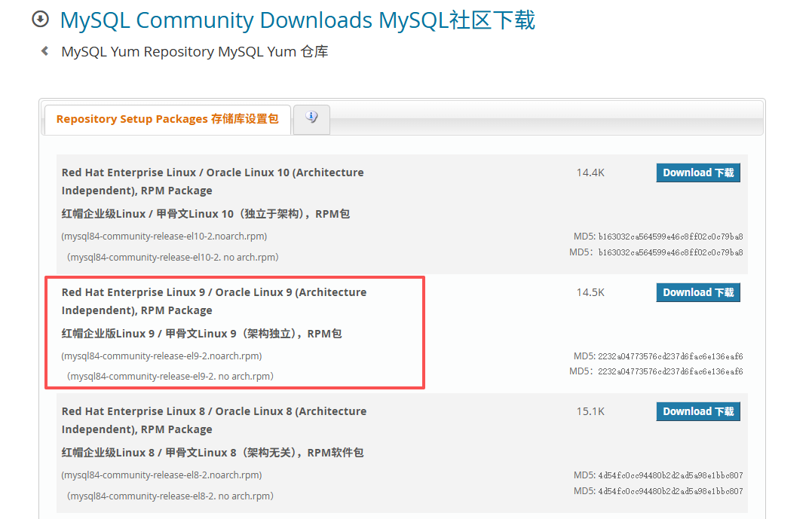The image size is (812, 519).
Task: Click filename mysql84-community-release-el10-2.noarch.rpm
Action: [x=164, y=237]
